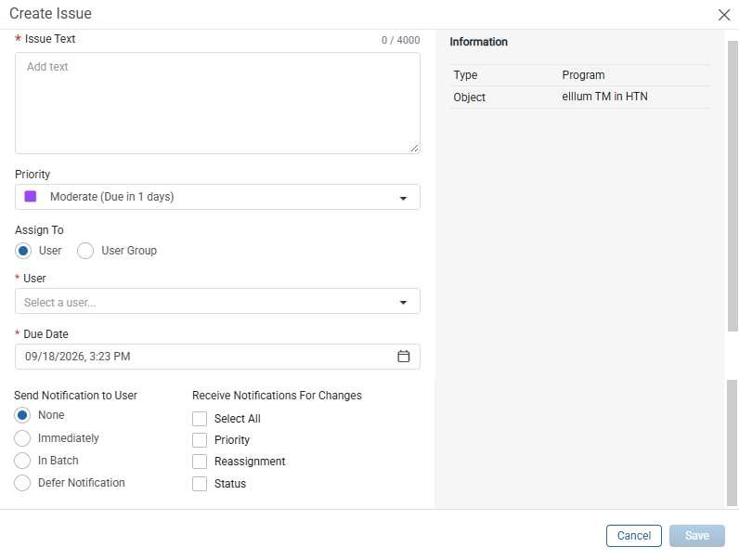Click into the Issue Text area

click(217, 103)
